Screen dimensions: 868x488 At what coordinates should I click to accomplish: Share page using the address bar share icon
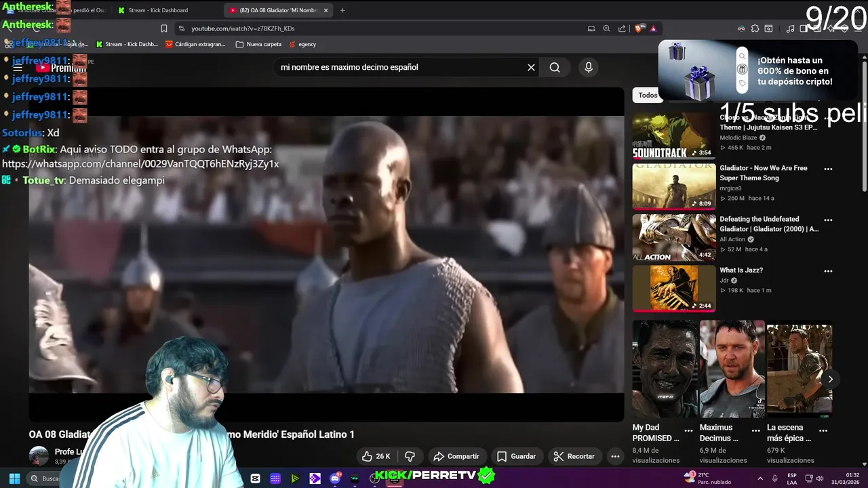[x=622, y=28]
